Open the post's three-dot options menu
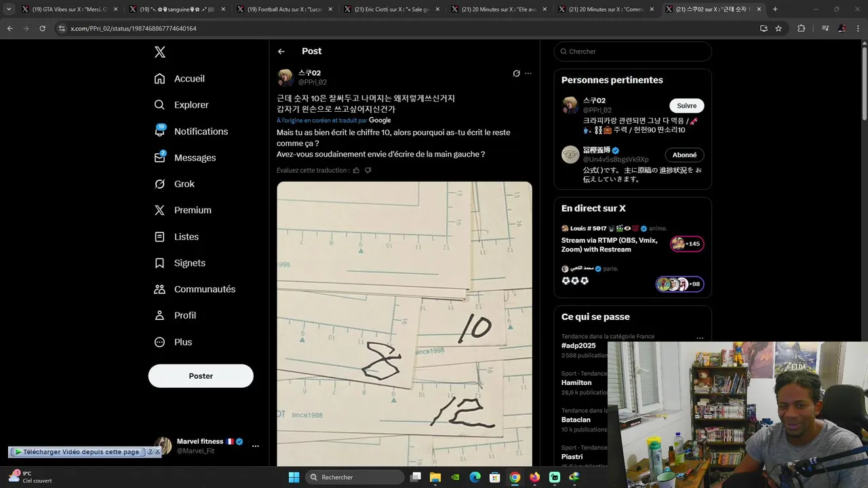This screenshot has width=868, height=488. (x=528, y=73)
